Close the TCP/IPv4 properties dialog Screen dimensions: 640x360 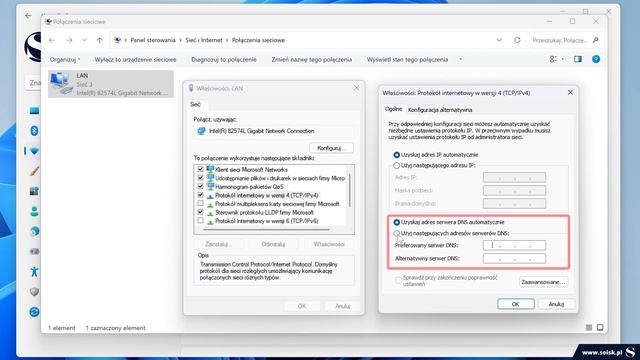(x=570, y=93)
